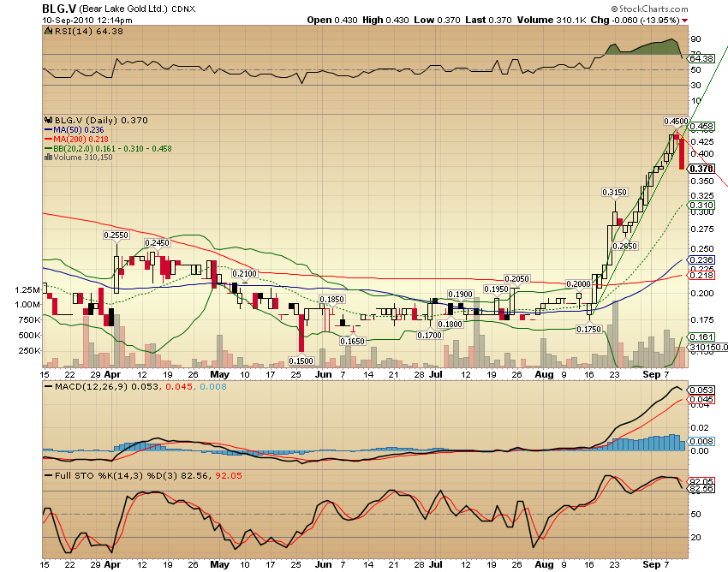Click the 750K volume scale label
This screenshot has width=728, height=572.
[x=29, y=320]
